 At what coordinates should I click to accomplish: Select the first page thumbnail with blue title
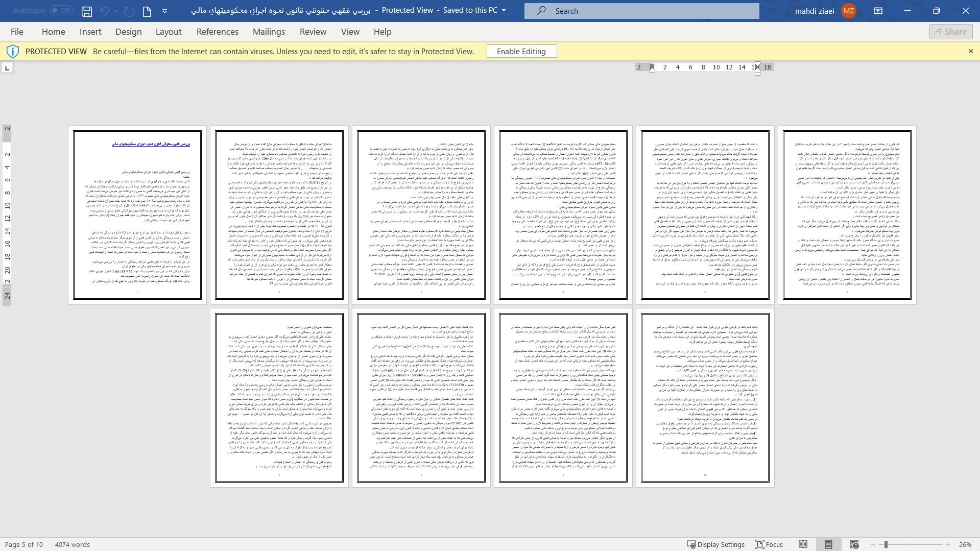click(137, 215)
